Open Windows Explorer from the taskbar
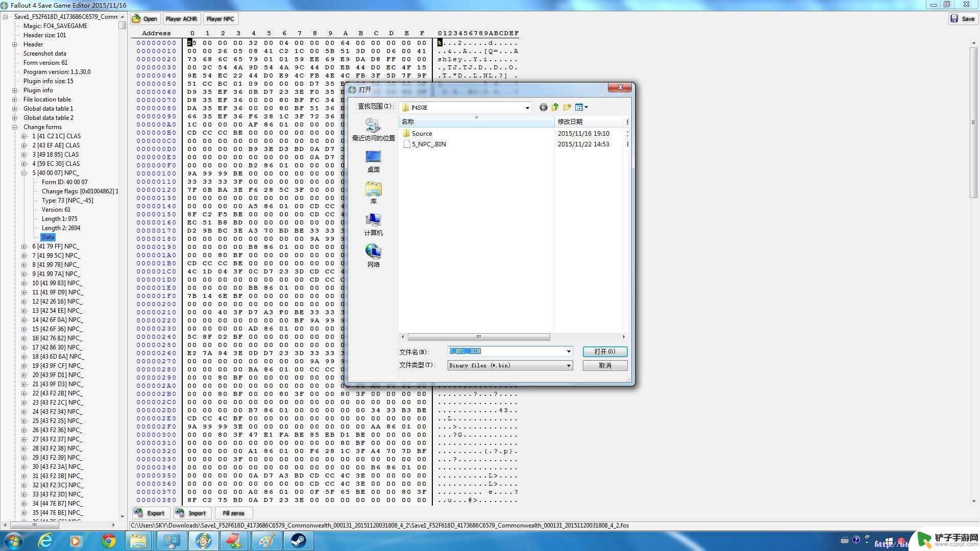The image size is (980, 551). point(138,541)
